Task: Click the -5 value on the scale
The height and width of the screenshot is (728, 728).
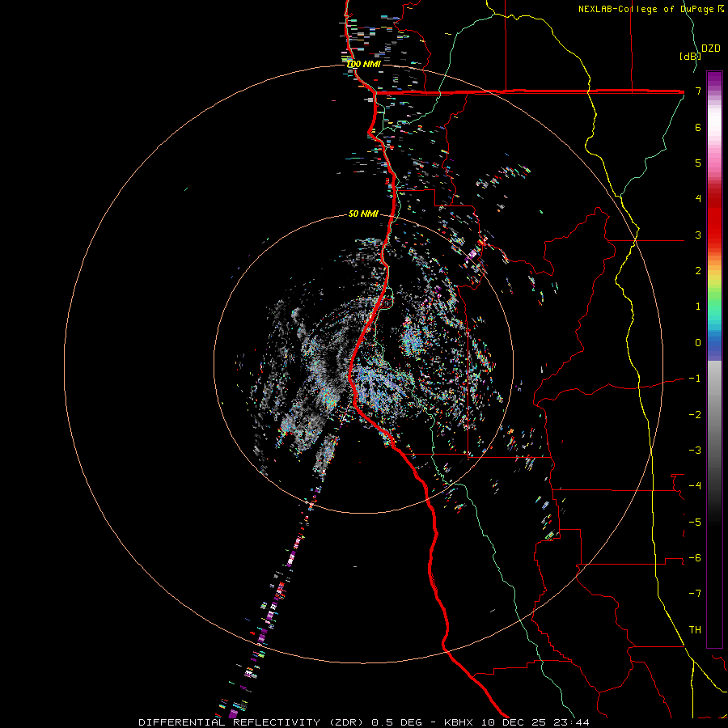Action: click(695, 523)
